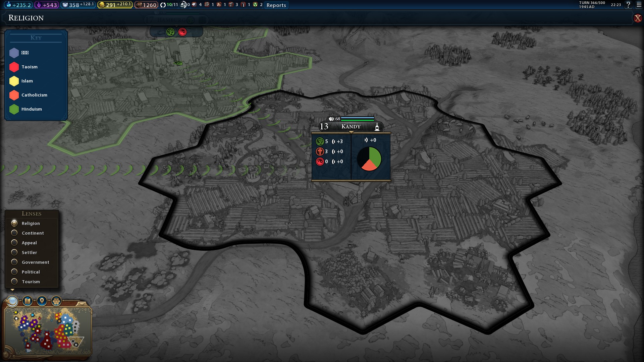644x362 pixels.
Task: Open the Reports screen
Action: pos(276,5)
